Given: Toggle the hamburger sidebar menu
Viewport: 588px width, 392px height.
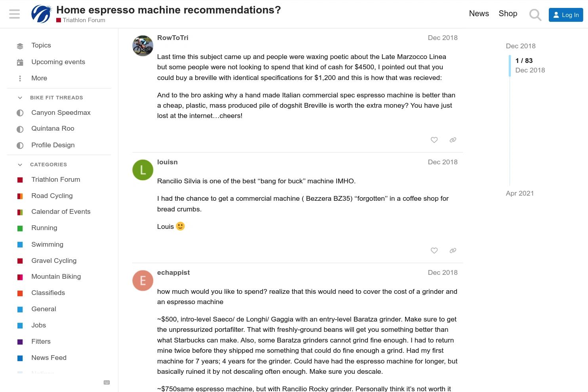Looking at the screenshot, I should click(x=14, y=14).
